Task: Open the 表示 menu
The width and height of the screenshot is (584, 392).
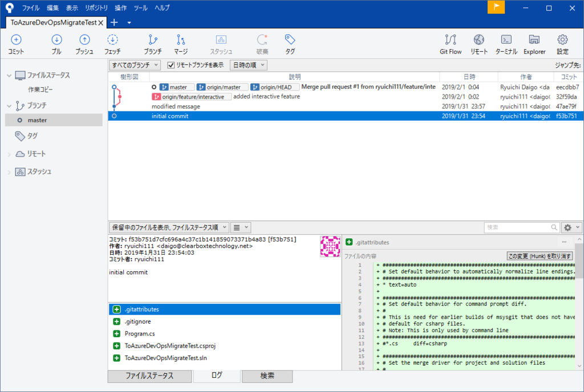Action: coord(72,8)
